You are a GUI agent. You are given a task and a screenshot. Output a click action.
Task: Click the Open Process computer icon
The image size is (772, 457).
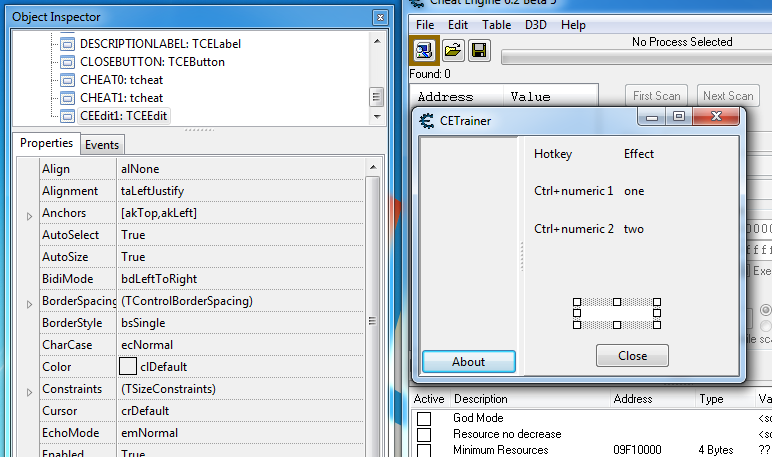click(x=425, y=51)
